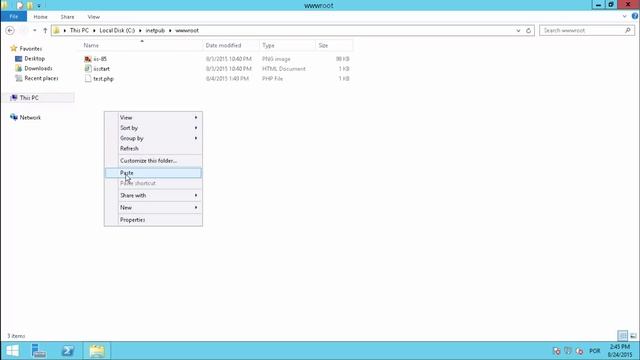Screen dimensions: 640x360
Task: Expand the arrow after This PC in breadcrumb
Action: [94, 31]
